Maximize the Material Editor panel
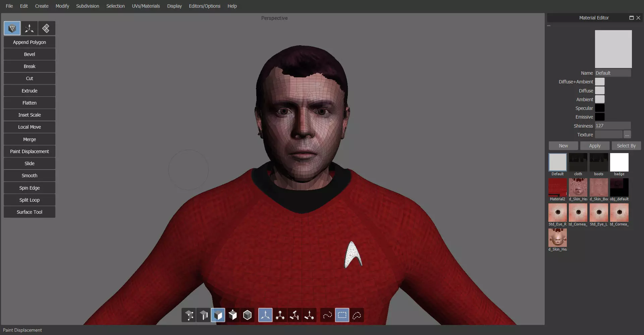This screenshot has height=335, width=644. 632,18
